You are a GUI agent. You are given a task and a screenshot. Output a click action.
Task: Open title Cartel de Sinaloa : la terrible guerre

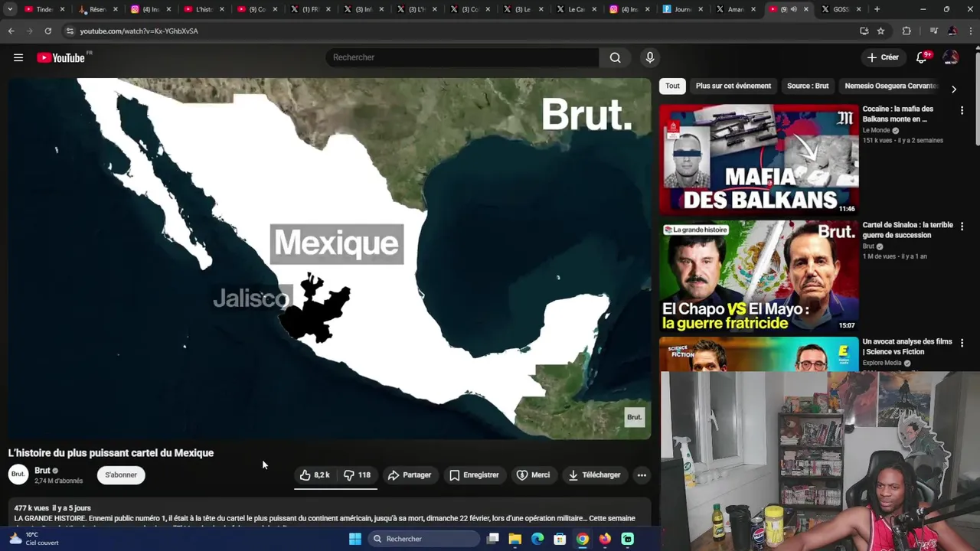[x=907, y=230]
